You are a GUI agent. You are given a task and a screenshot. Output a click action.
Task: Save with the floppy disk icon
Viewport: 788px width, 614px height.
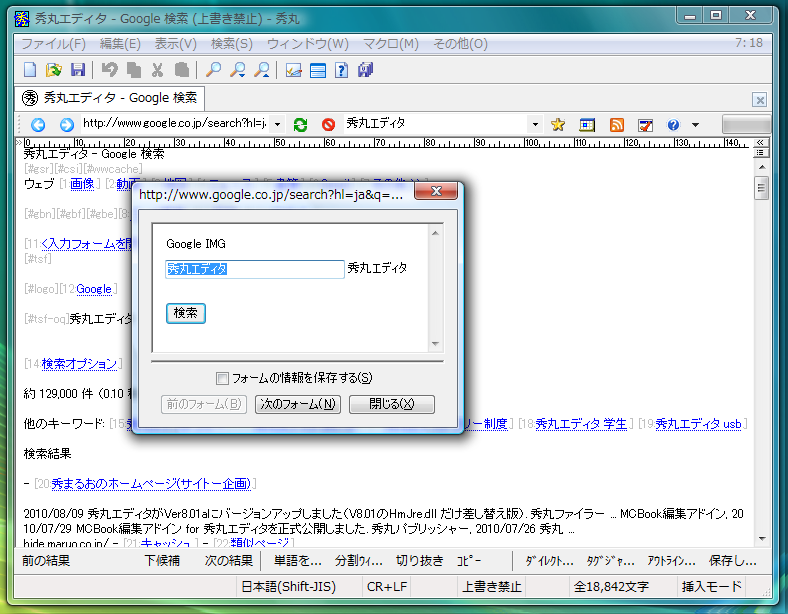[78, 70]
